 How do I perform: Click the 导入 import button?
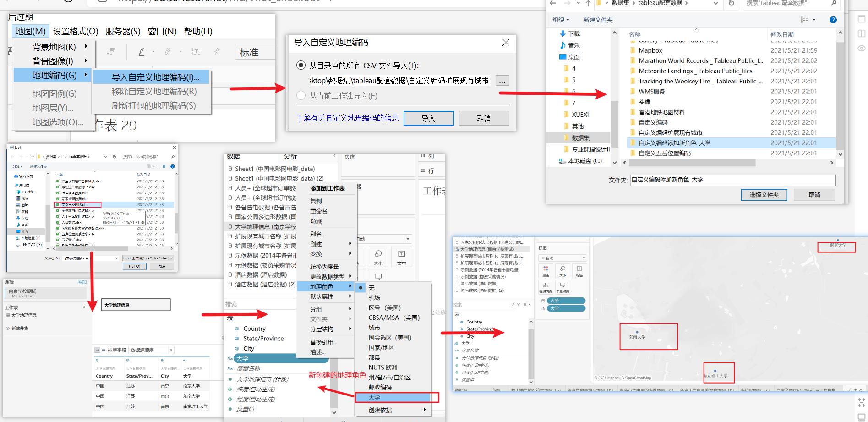(429, 118)
